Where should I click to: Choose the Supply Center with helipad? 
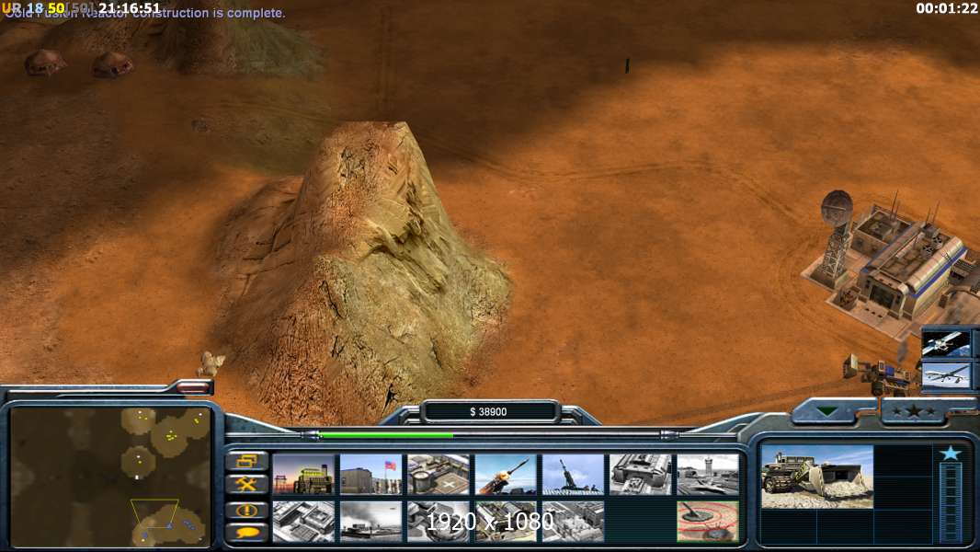439,474
